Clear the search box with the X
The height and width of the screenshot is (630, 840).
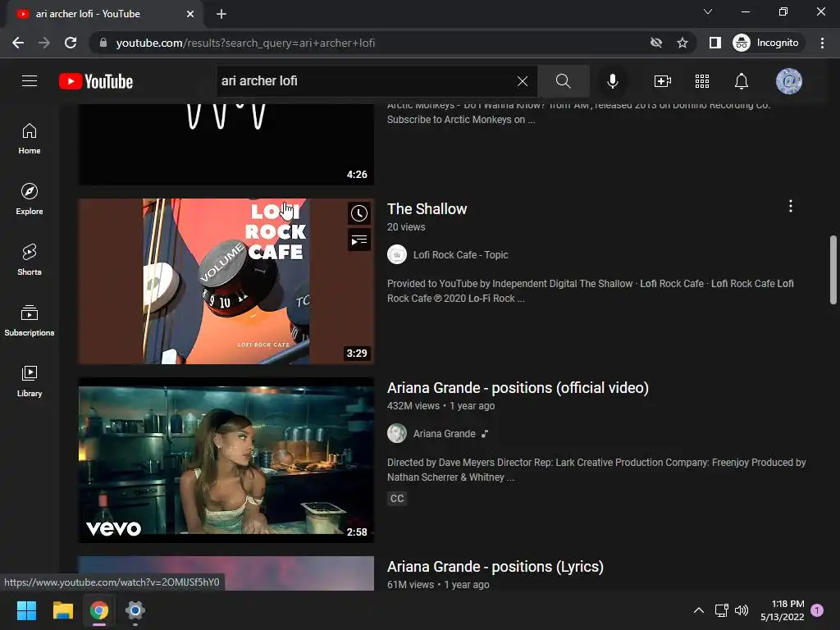523,81
